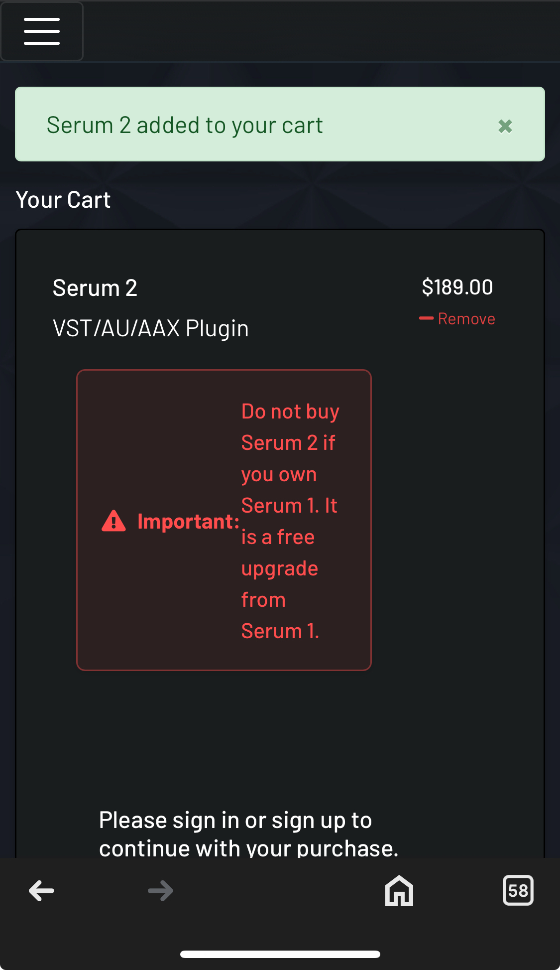
Task: Click the Your Cart heading
Action: (x=63, y=200)
